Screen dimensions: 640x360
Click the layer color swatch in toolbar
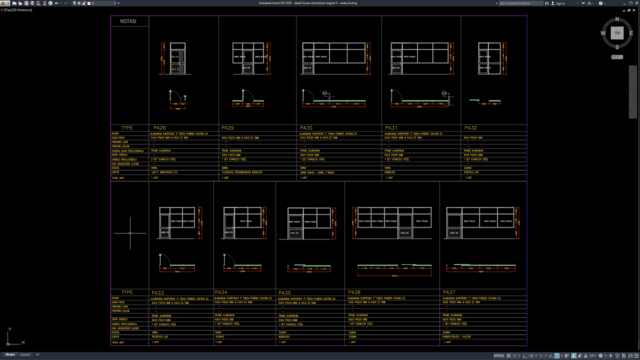[89, 3]
